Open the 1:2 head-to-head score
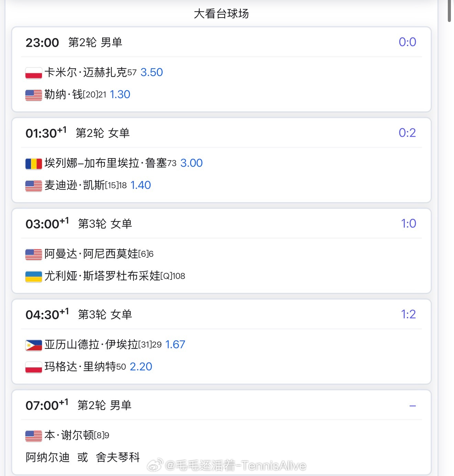This screenshot has height=476, width=454. click(x=409, y=314)
